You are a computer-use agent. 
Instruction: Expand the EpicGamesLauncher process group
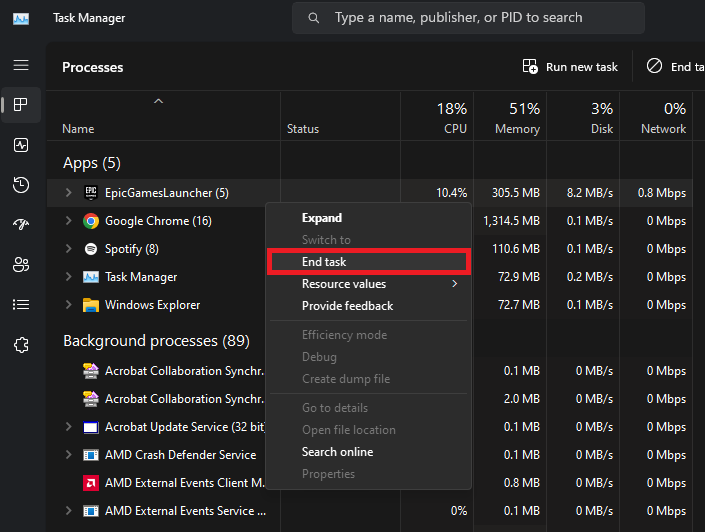click(68, 193)
